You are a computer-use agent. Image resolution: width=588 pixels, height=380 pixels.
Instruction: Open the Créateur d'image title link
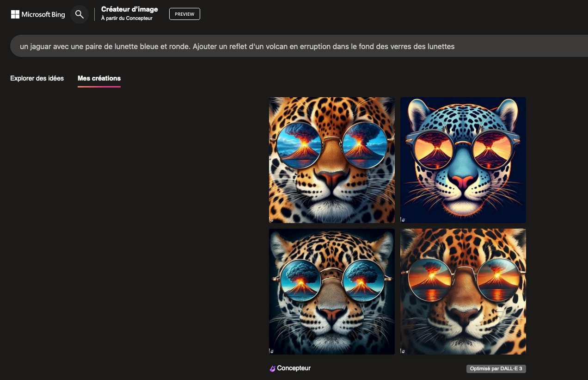(129, 9)
